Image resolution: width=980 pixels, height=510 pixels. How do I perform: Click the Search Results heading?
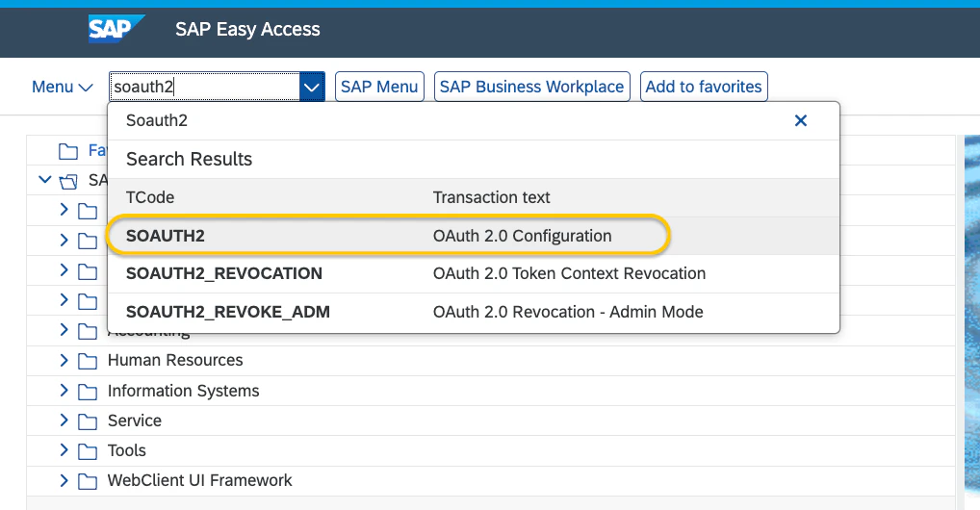pos(190,160)
